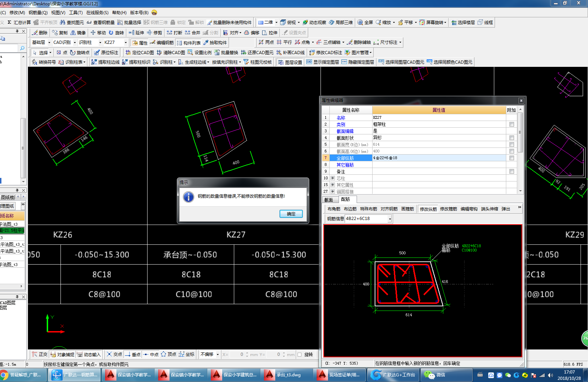Select the 修剪 trim tool
The width and height of the screenshot is (588, 382).
point(154,33)
